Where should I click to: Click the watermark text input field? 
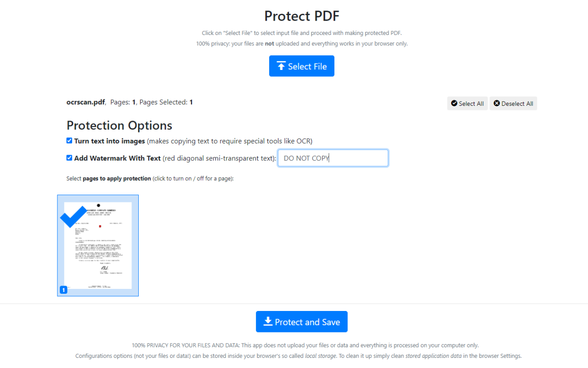pos(333,158)
